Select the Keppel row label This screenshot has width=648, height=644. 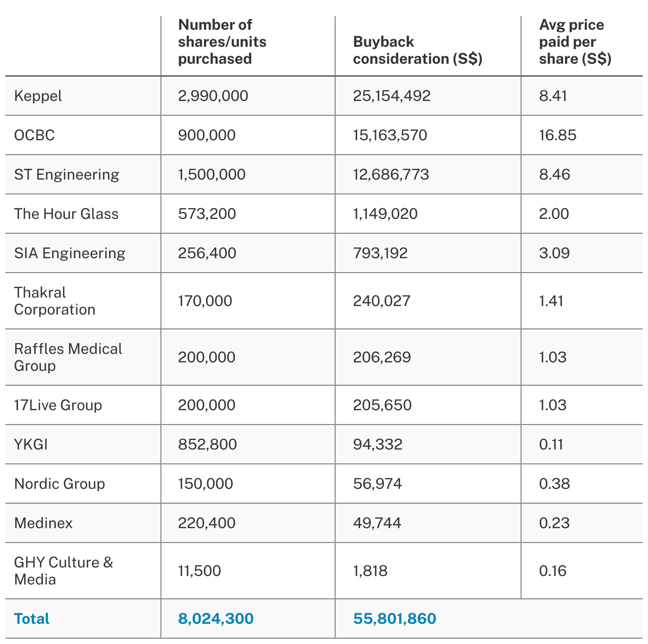[38, 96]
